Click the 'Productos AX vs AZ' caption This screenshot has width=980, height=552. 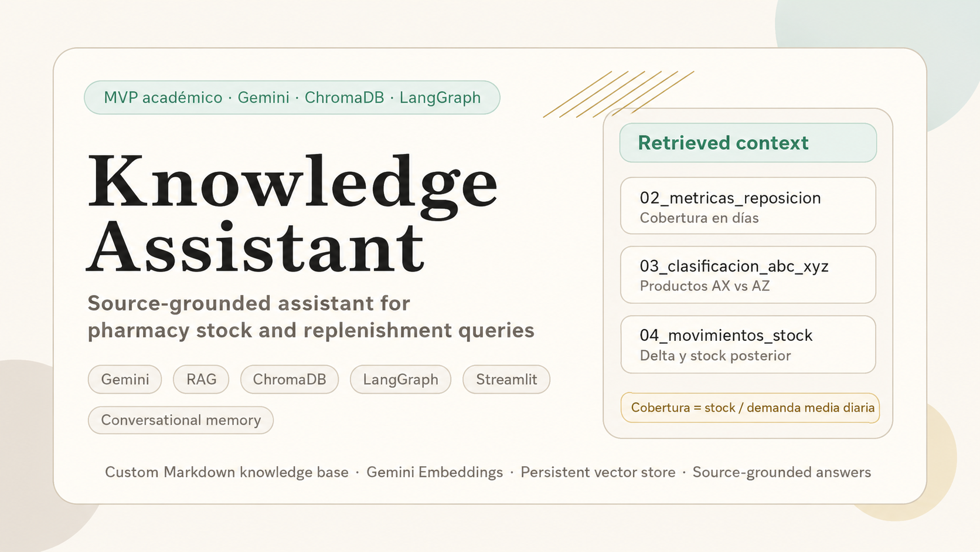point(705,286)
